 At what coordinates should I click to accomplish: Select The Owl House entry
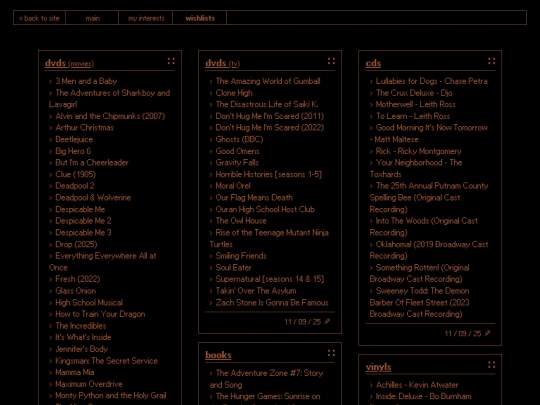[x=241, y=221]
